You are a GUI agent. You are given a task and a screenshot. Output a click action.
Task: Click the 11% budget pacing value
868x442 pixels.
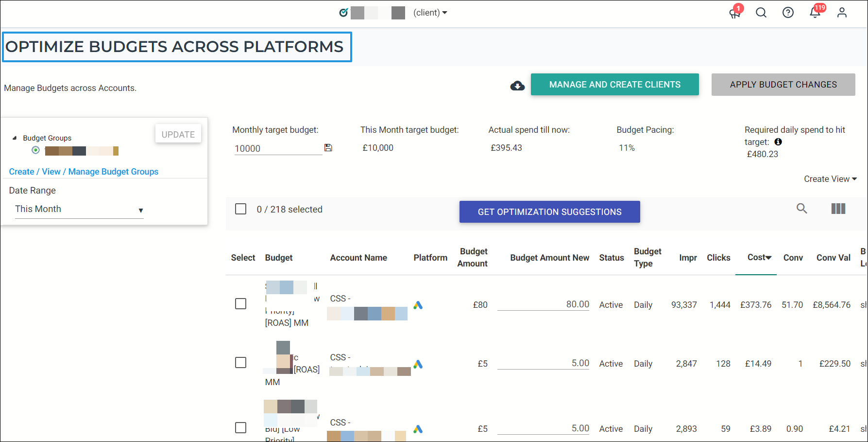(x=627, y=148)
